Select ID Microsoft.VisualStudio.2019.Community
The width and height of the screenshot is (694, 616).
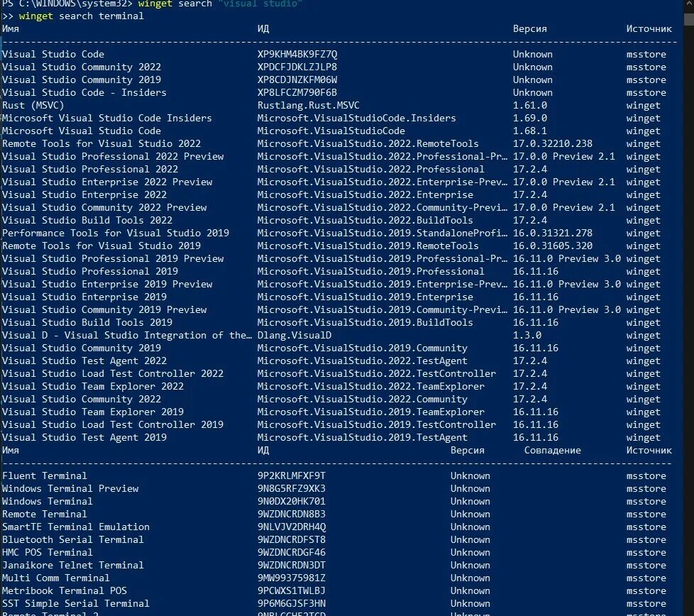(x=363, y=348)
